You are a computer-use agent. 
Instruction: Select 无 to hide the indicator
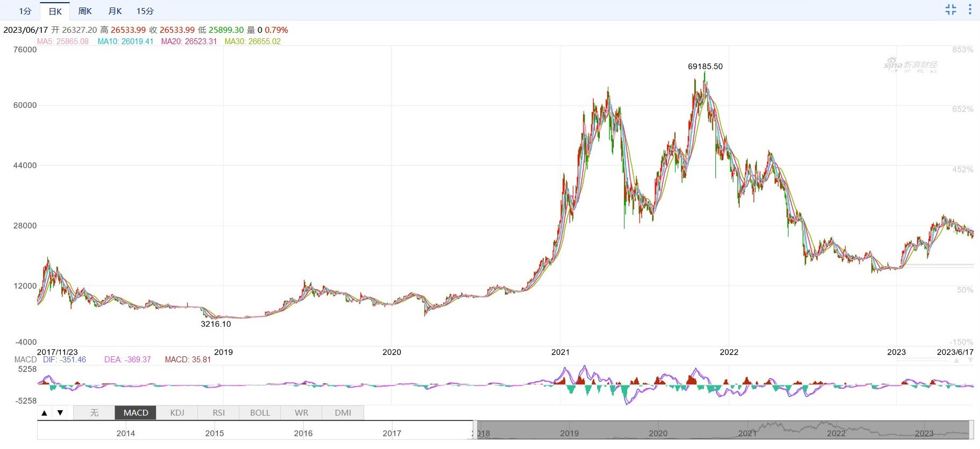point(94,413)
